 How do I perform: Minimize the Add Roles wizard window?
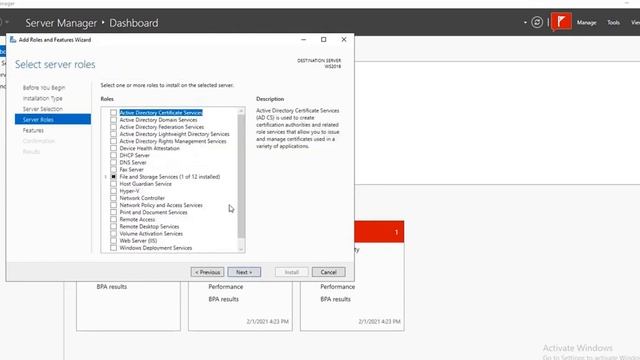click(x=303, y=40)
